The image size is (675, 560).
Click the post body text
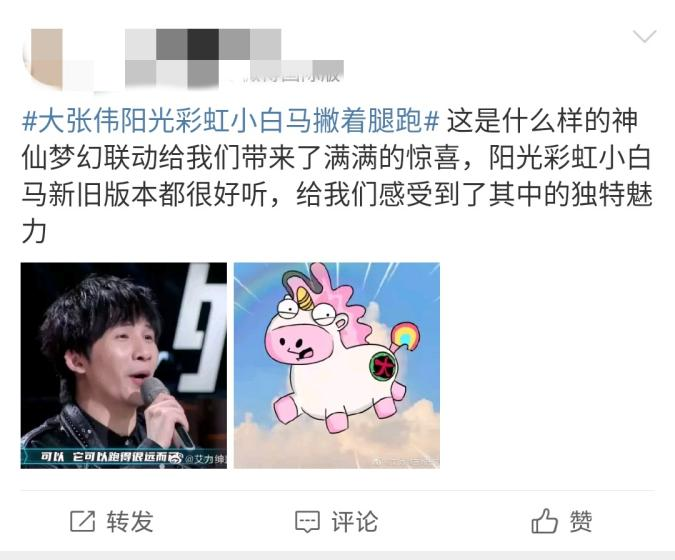tap(337, 176)
